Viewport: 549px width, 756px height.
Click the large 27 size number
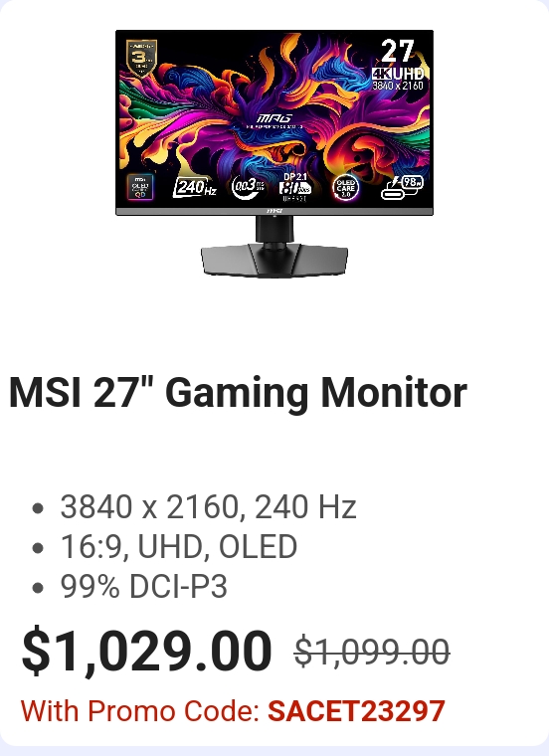point(397,51)
